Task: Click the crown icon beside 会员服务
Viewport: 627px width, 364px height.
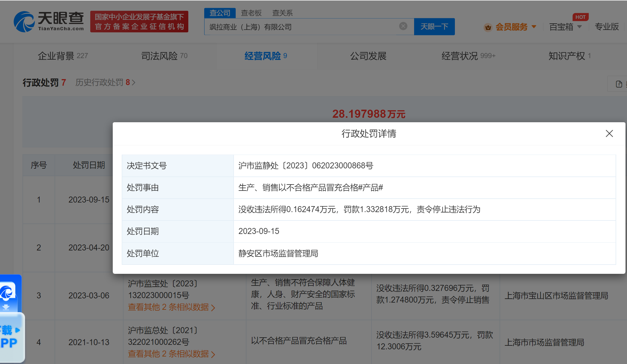Action: (488, 27)
